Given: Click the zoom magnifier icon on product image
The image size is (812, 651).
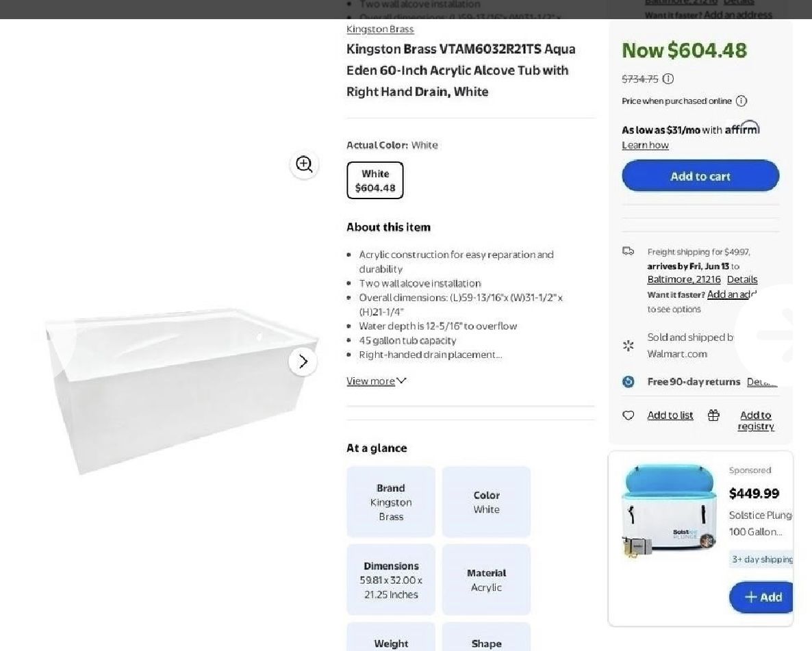Looking at the screenshot, I should [x=304, y=164].
